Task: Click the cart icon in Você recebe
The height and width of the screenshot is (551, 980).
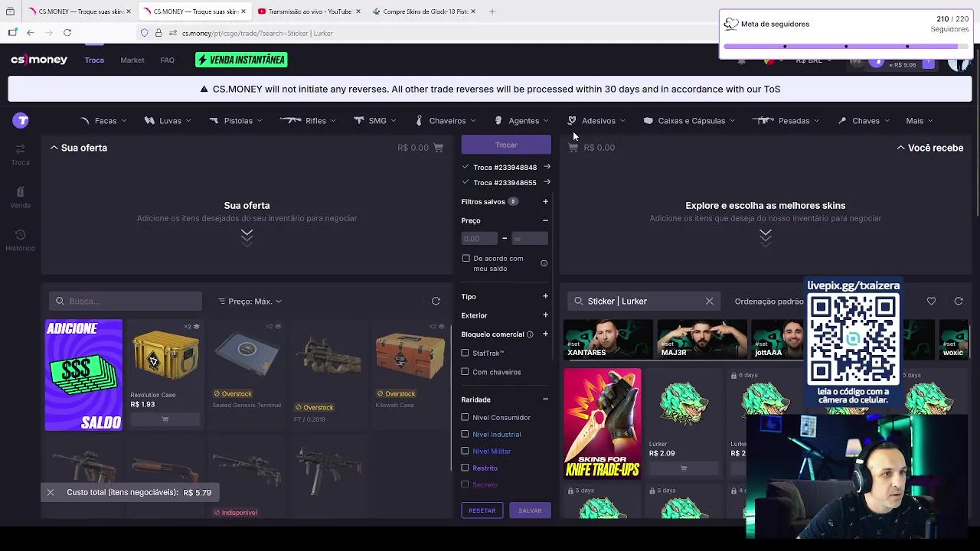Action: [x=573, y=148]
